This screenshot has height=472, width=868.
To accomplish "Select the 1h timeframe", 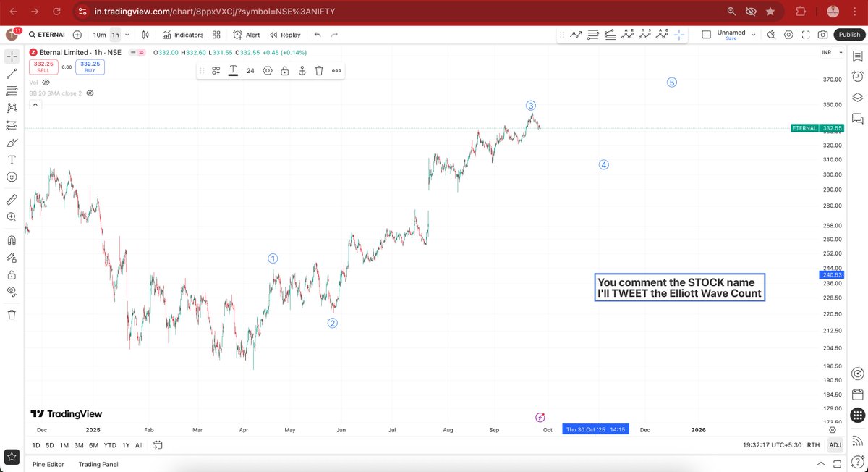I will pyautogui.click(x=115, y=35).
